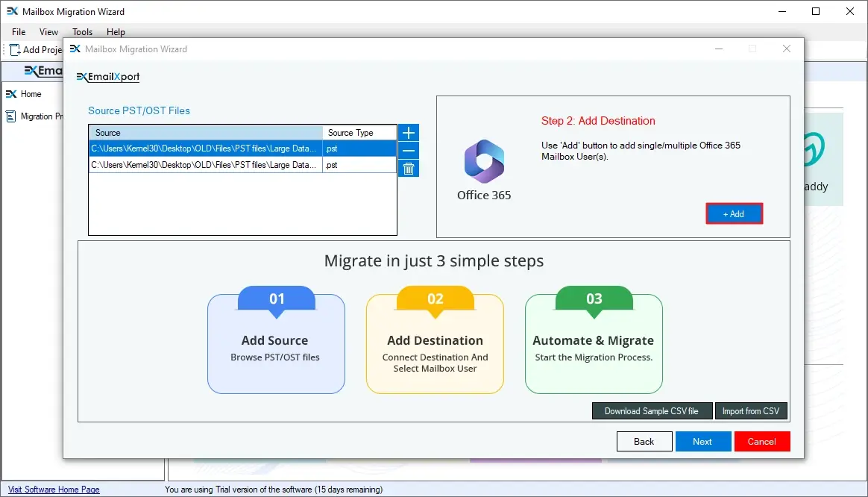Go Back to the previous step
This screenshot has height=497, width=868.
coord(644,442)
